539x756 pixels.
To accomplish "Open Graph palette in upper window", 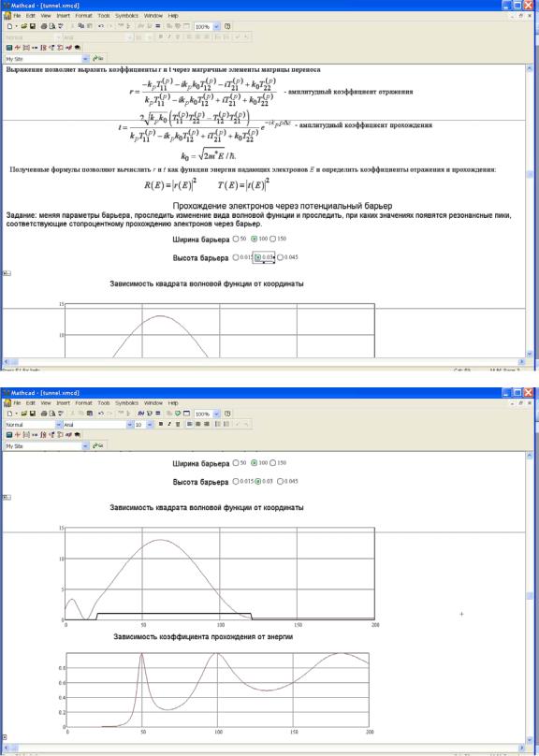I will [18, 48].
